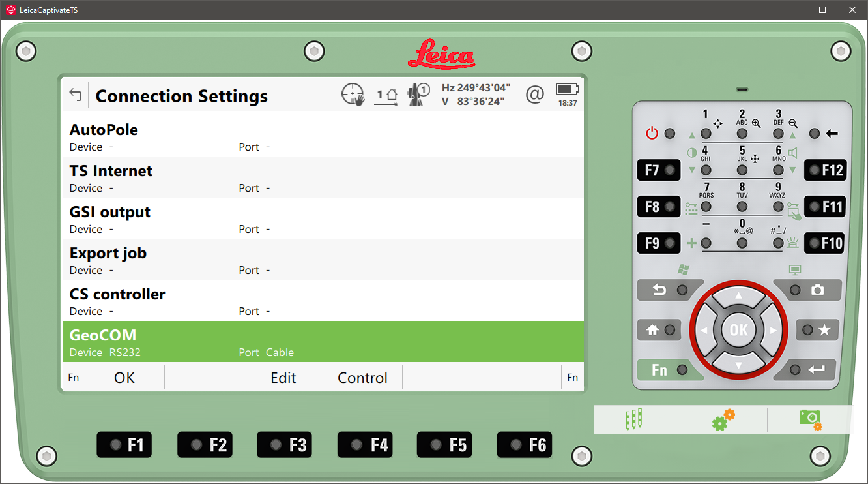The image size is (868, 484).
Task: Click the F5 hardware key
Action: click(444, 445)
